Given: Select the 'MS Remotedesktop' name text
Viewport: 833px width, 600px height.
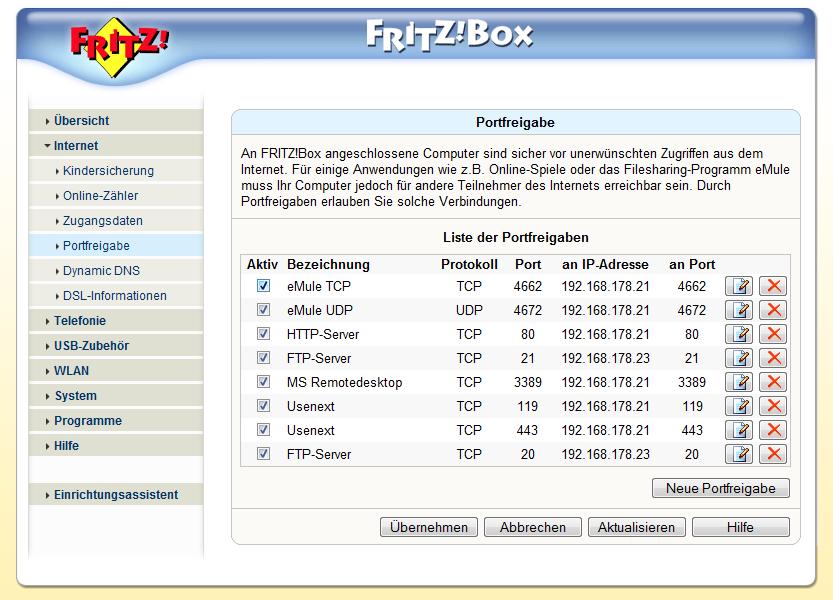Looking at the screenshot, I should tap(344, 382).
